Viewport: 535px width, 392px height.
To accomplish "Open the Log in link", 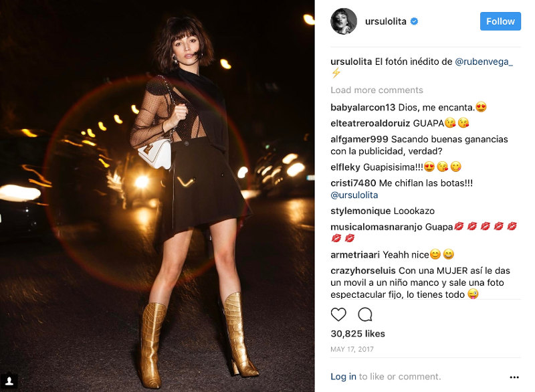I will [x=343, y=377].
